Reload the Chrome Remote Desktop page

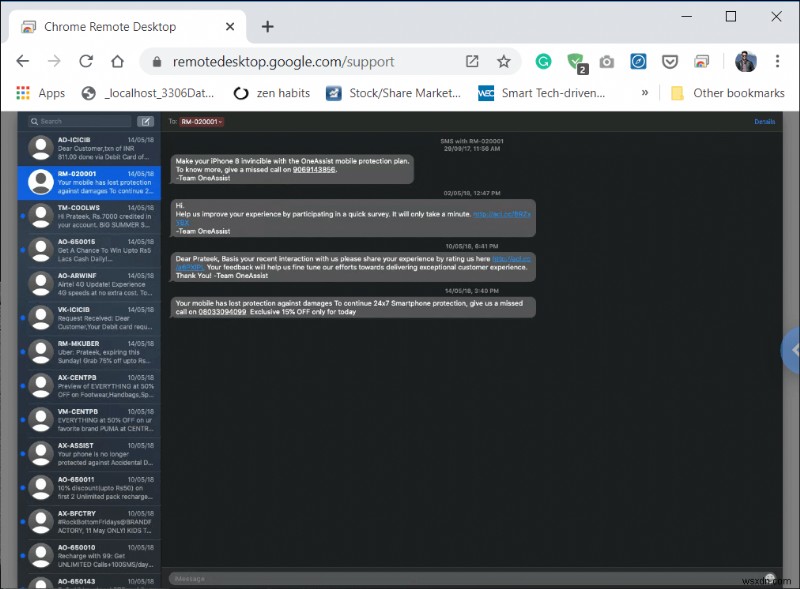pyautogui.click(x=86, y=61)
